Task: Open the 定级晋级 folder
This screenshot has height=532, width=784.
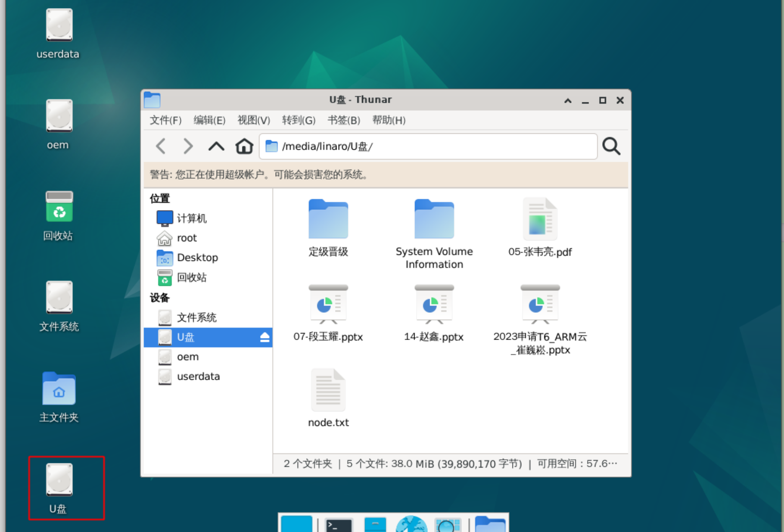Action: click(328, 228)
